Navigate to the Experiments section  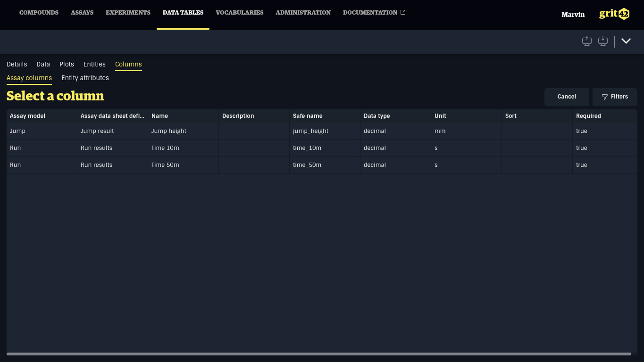[128, 13]
